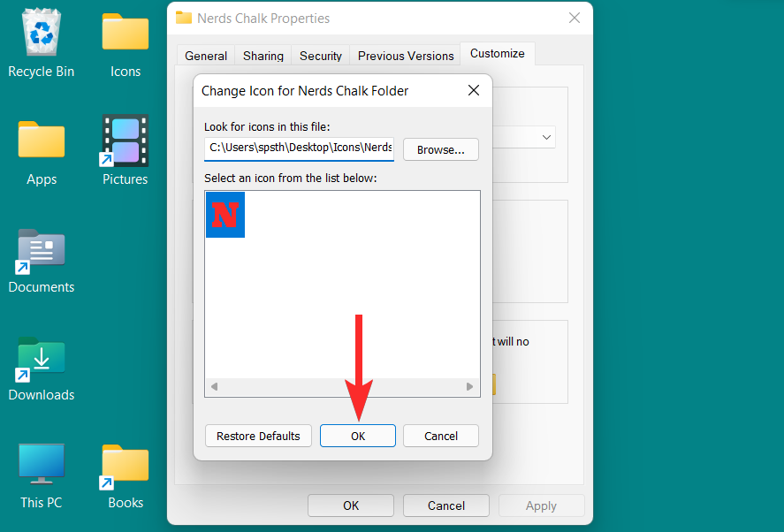Click Restore Defaults button
The height and width of the screenshot is (532, 784).
(258, 436)
